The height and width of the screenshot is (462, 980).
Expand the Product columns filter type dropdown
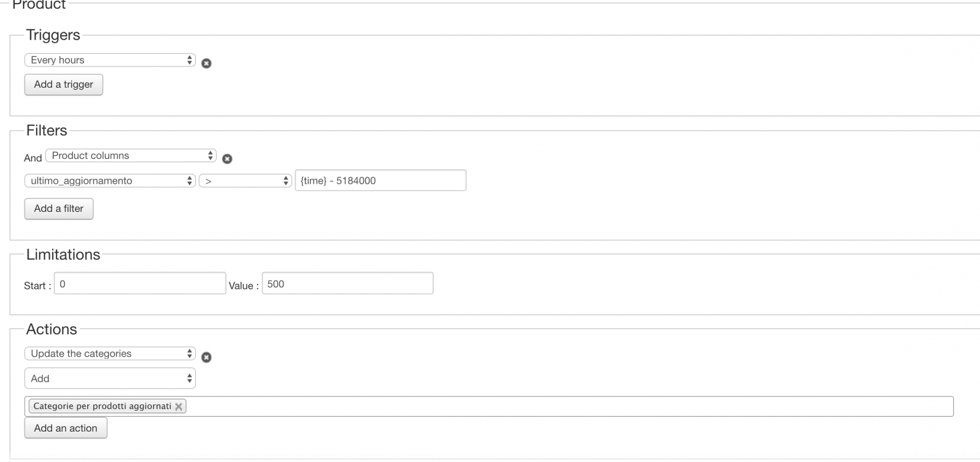[131, 155]
